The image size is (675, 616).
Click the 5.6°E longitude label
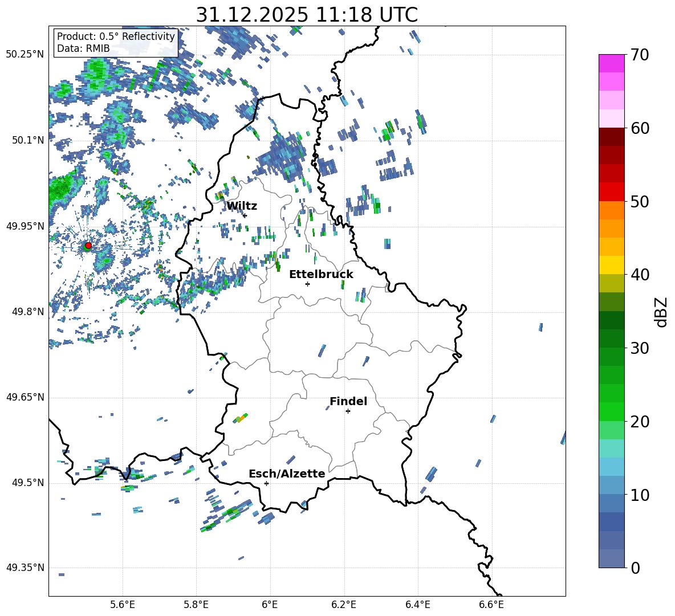(x=123, y=605)
